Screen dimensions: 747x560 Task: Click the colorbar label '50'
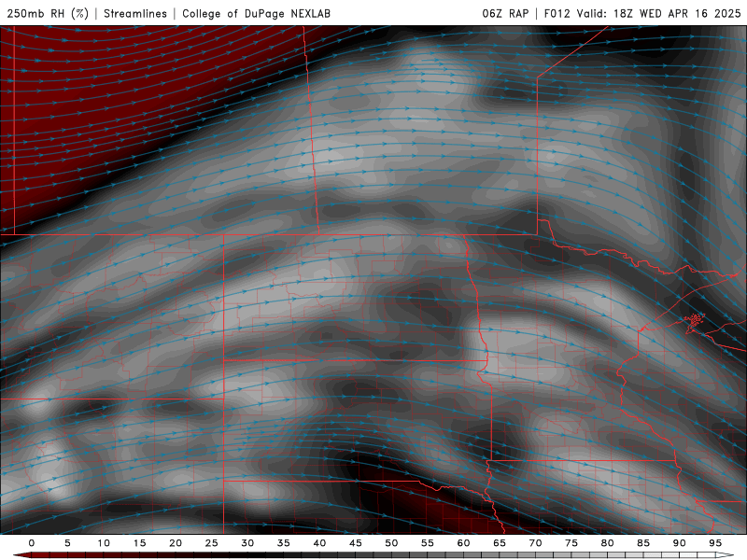point(391,543)
